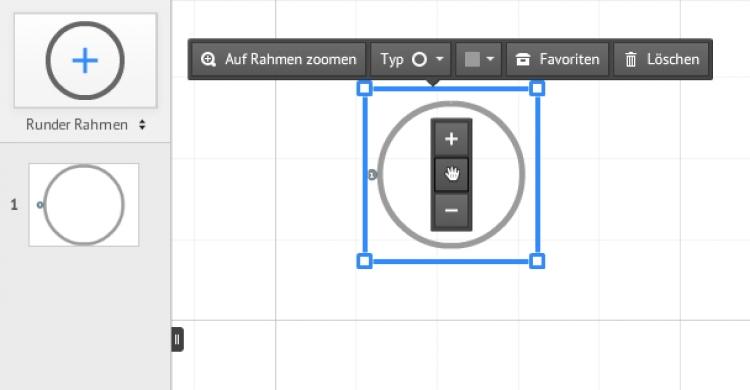Click the top-left selection handle of frame
Screen dimensions: 750x390
[x=364, y=88]
